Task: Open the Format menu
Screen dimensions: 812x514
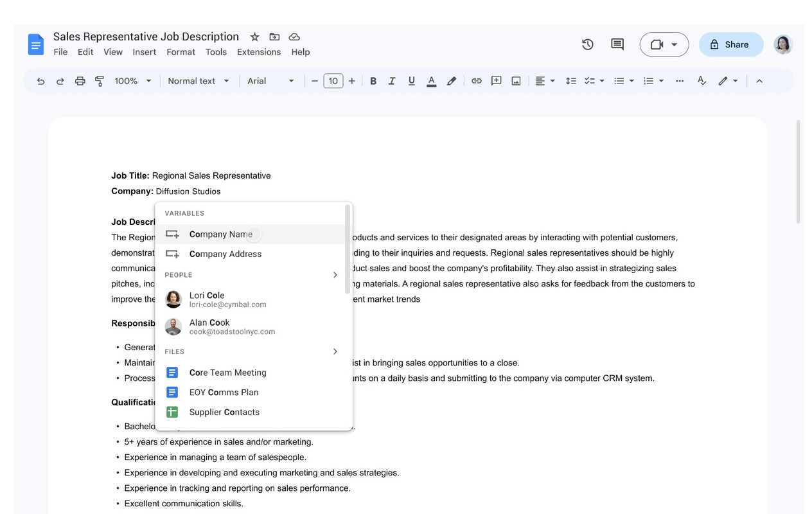Action: tap(181, 52)
